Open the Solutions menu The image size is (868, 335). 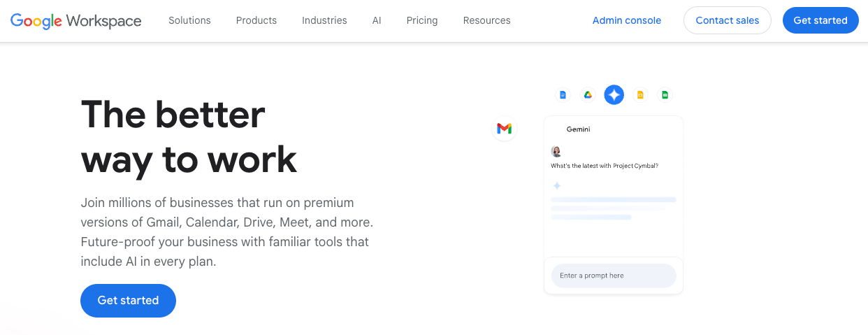(189, 20)
